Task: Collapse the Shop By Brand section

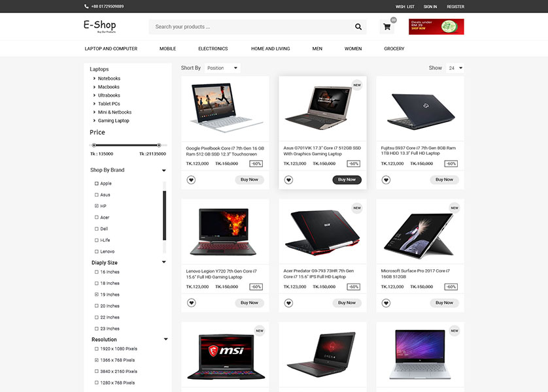Action: click(164, 171)
